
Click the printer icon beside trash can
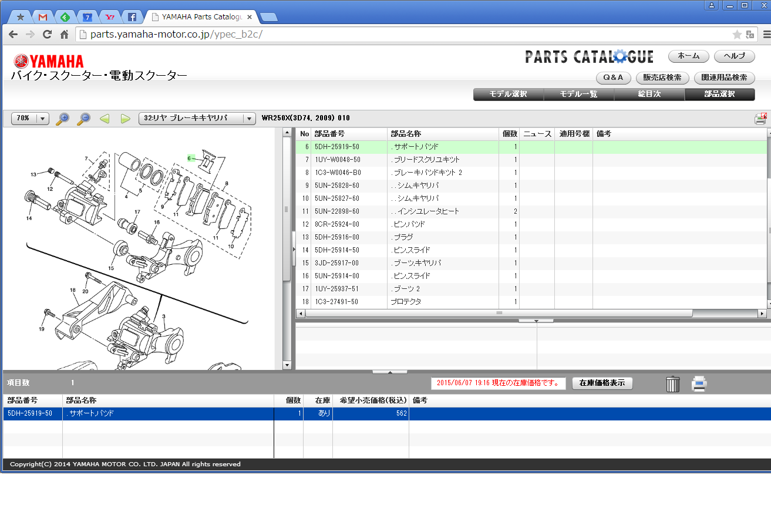tap(699, 384)
